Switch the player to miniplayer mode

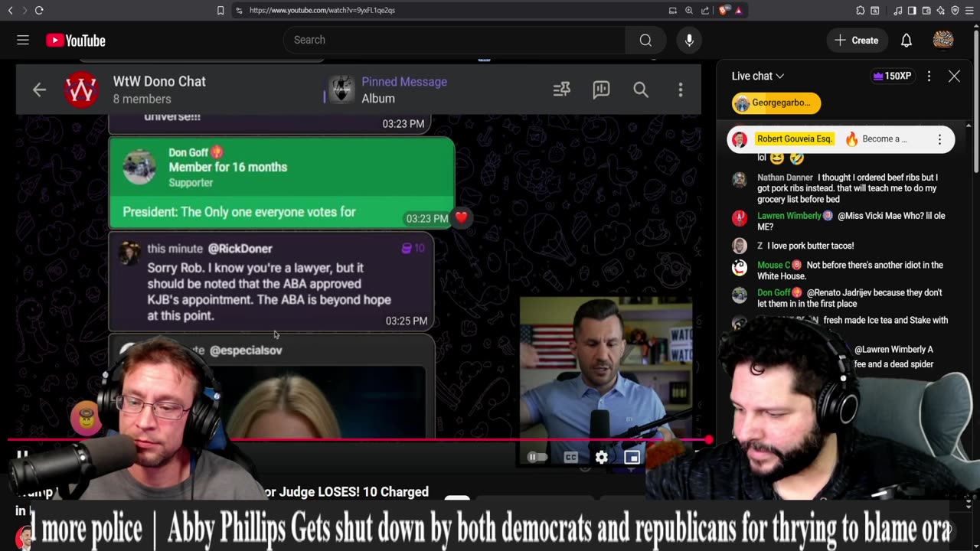pyautogui.click(x=632, y=458)
